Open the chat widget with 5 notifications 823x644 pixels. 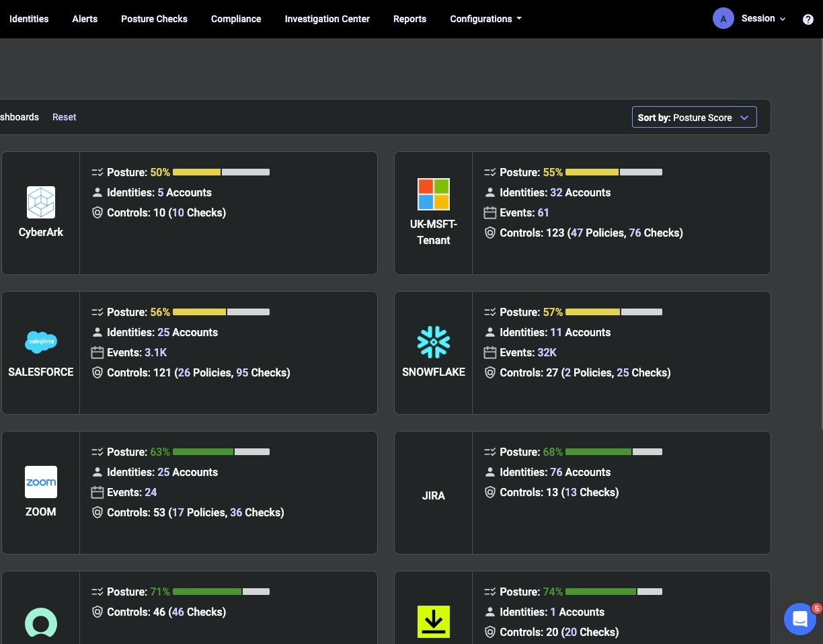point(800,618)
